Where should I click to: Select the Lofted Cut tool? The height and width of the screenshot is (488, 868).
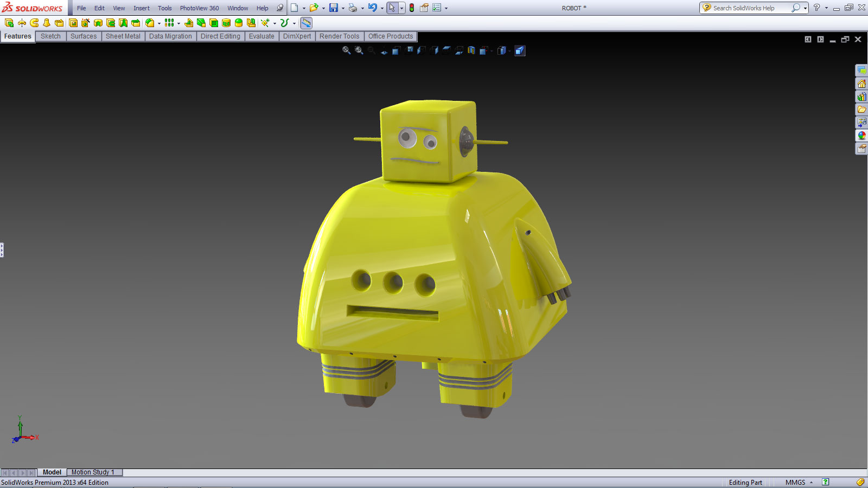tap(123, 23)
